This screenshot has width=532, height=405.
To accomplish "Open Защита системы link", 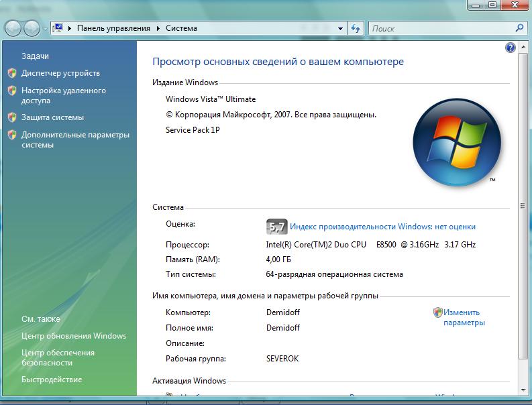I will point(52,117).
